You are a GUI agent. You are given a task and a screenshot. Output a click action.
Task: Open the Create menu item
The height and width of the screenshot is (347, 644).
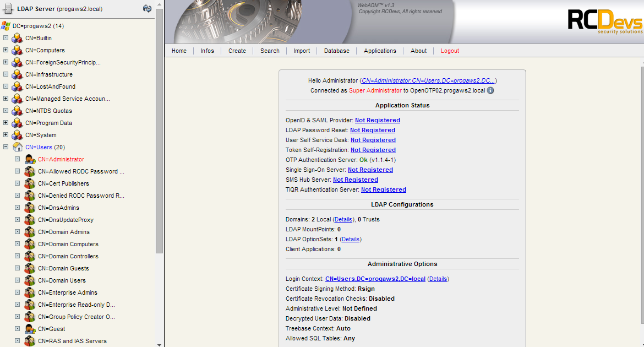237,51
